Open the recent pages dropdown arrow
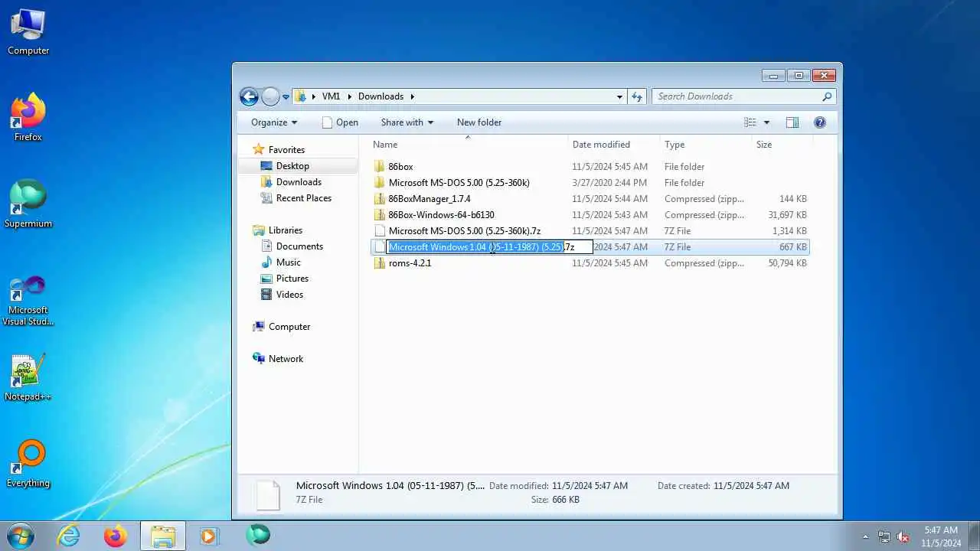Viewport: 980px width, 551px height. pos(286,97)
